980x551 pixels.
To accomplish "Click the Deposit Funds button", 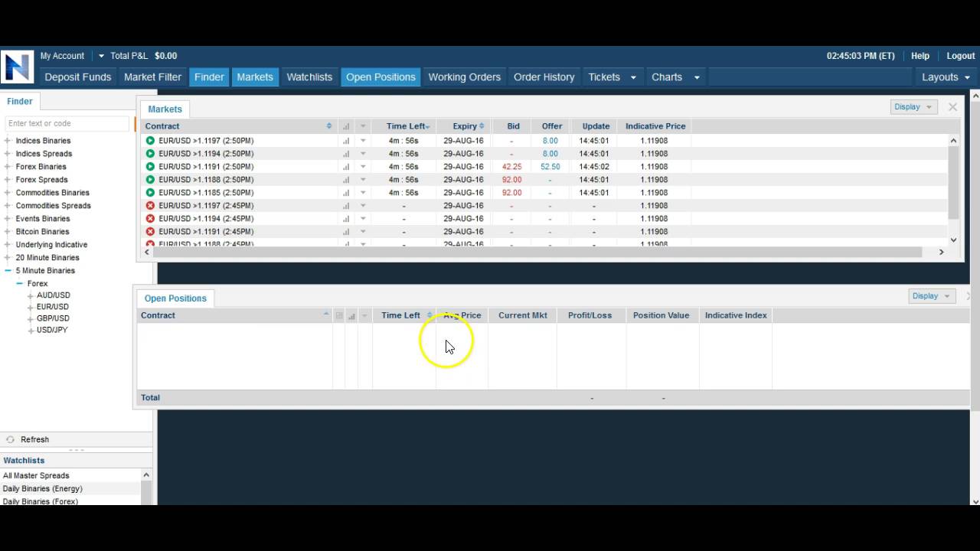I will tap(78, 77).
